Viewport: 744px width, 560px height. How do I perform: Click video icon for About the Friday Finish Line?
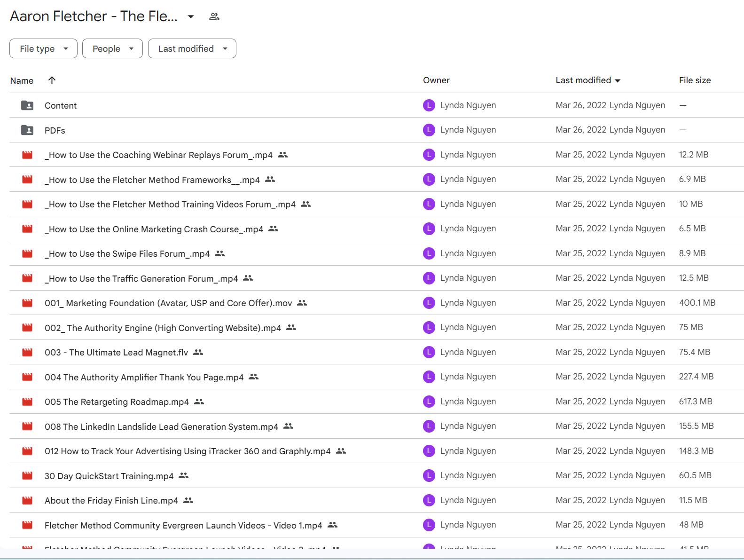coord(27,500)
